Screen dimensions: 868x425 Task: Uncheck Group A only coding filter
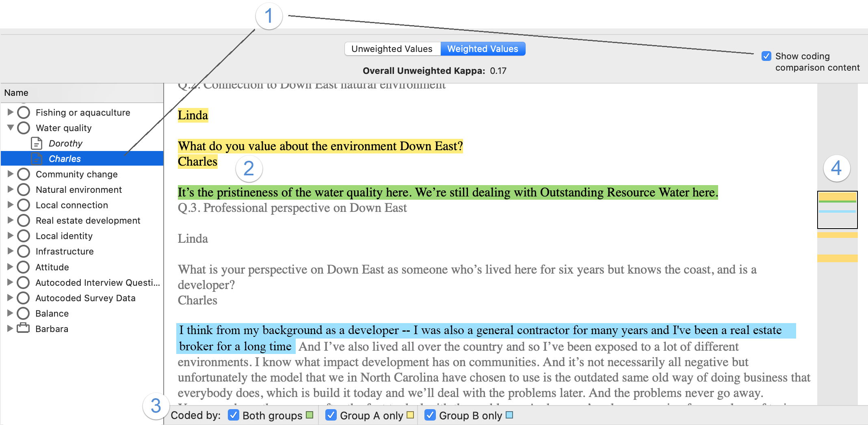331,415
